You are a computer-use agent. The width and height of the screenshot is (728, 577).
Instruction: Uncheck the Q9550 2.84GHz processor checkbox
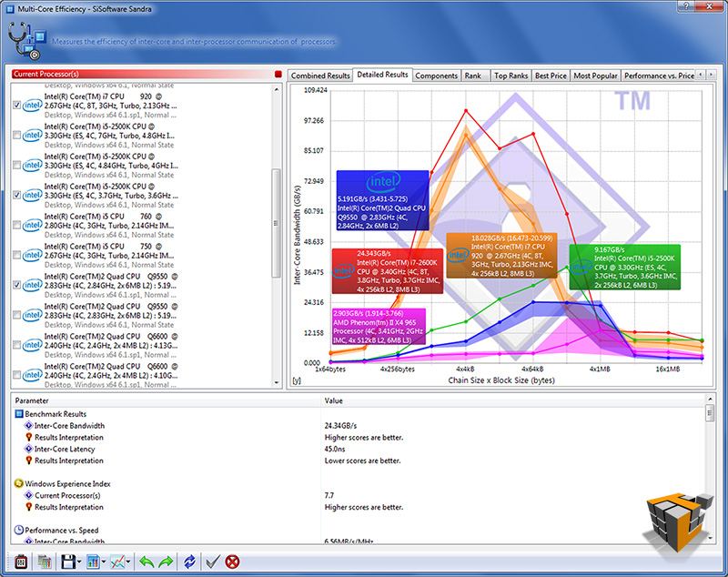point(16,285)
